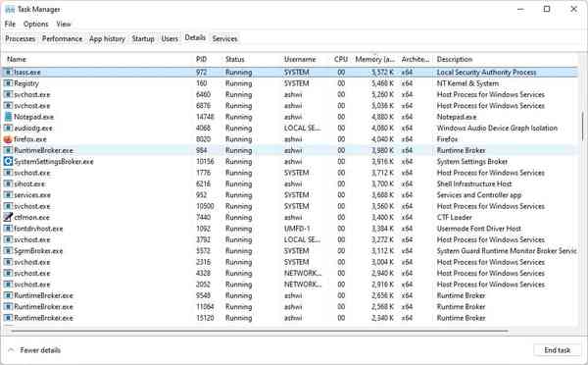Collapse view with Fewer details chevron
588x365 pixels.
(11, 350)
